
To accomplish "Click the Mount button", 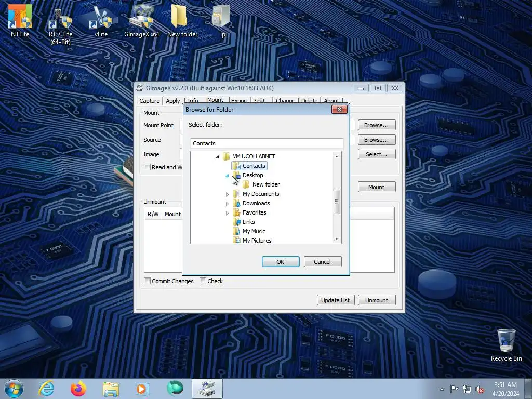I will tap(377, 187).
